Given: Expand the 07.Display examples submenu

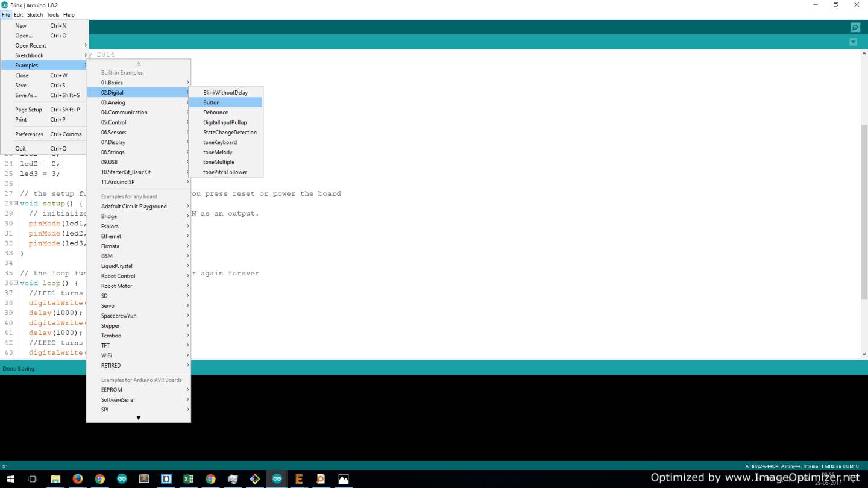Looking at the screenshot, I should (x=139, y=142).
